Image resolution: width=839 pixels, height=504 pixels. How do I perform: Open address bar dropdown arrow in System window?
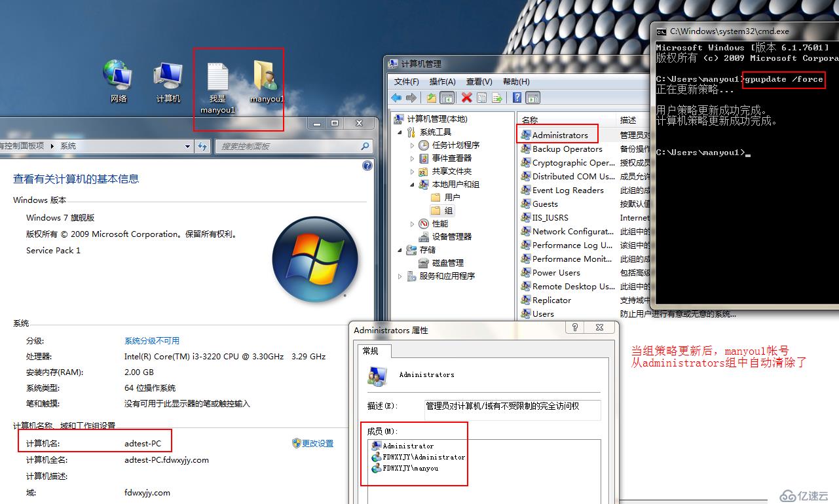(x=187, y=146)
